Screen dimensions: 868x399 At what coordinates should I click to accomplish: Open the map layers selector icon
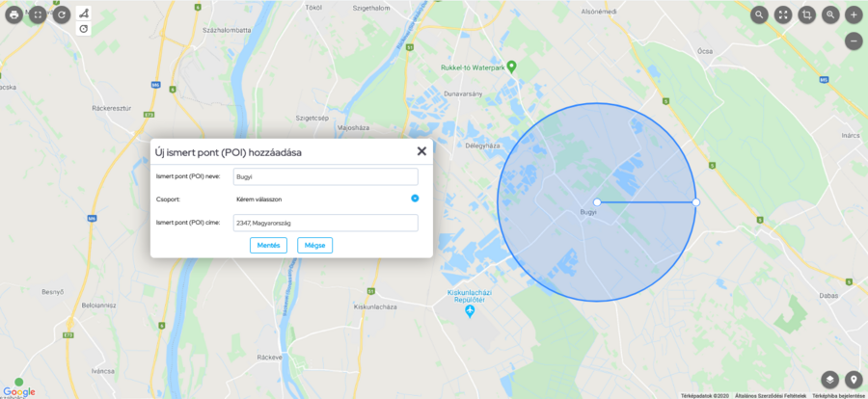[x=829, y=380]
